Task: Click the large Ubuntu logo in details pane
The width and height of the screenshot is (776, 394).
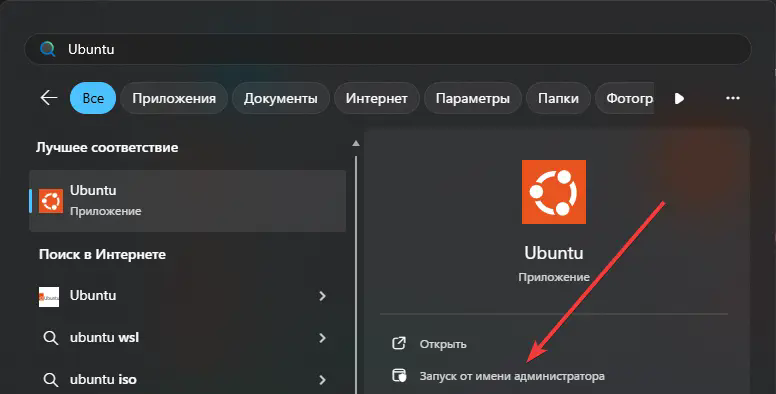Action: 554,192
